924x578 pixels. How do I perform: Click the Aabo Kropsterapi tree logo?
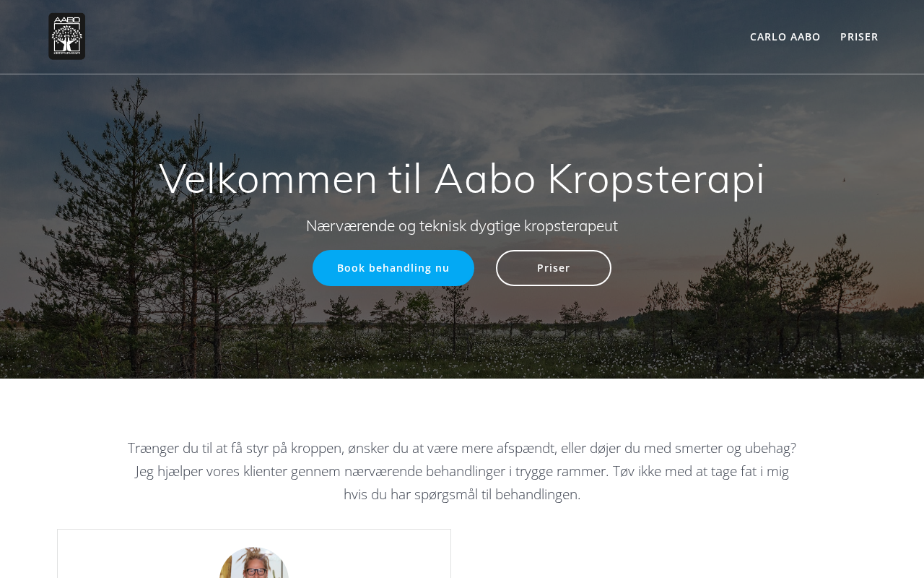67,36
